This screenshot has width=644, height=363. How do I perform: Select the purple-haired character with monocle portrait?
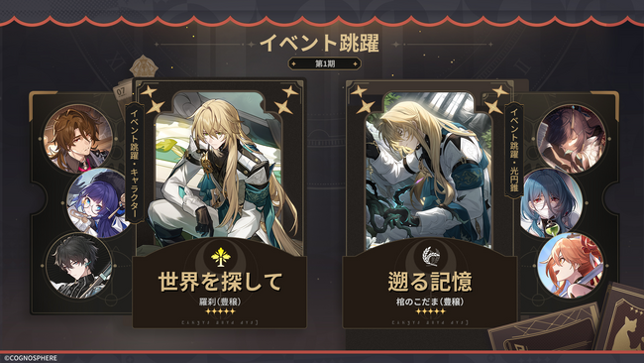coord(98,202)
